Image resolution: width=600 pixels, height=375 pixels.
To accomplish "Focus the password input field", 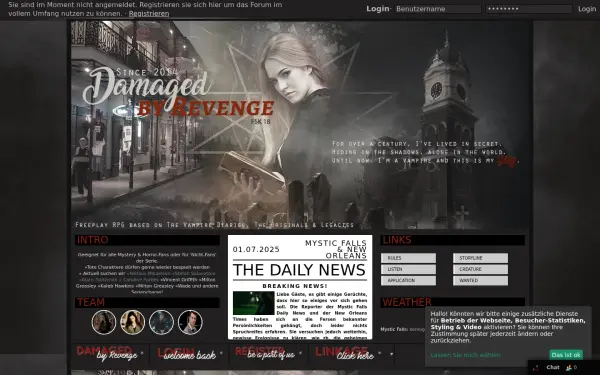I will coord(529,9).
